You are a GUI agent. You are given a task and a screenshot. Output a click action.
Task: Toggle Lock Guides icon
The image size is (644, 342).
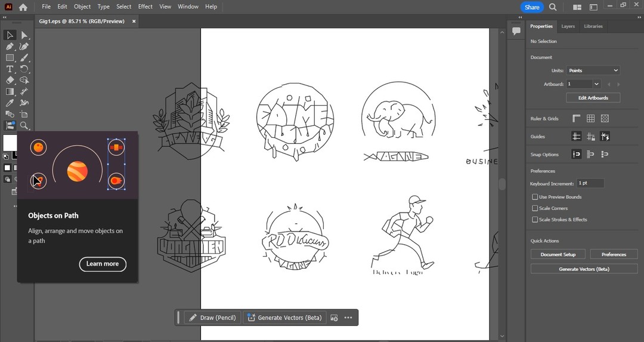590,137
